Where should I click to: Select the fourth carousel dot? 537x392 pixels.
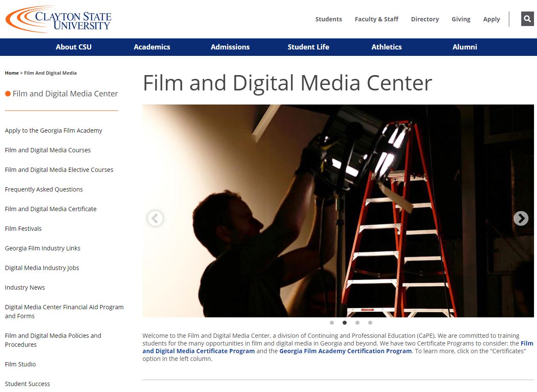click(370, 323)
